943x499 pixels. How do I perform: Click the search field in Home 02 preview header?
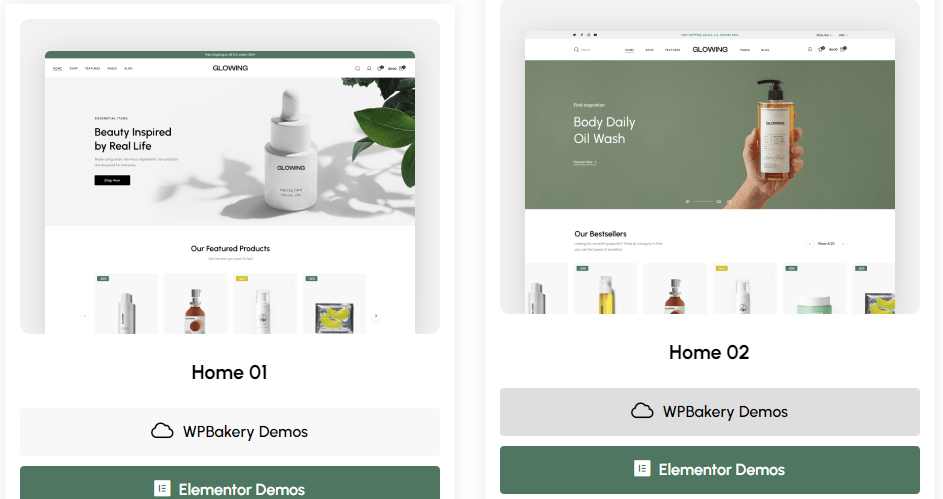[586, 50]
